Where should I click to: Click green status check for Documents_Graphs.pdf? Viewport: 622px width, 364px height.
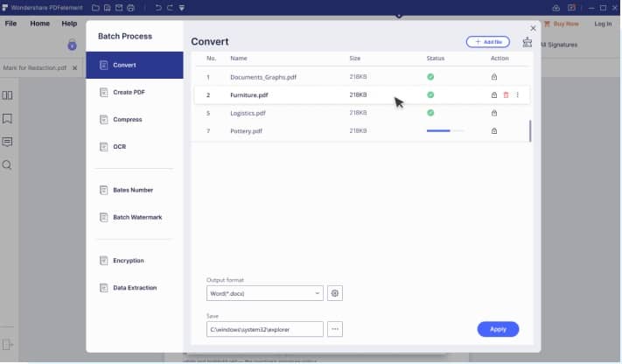[430, 77]
